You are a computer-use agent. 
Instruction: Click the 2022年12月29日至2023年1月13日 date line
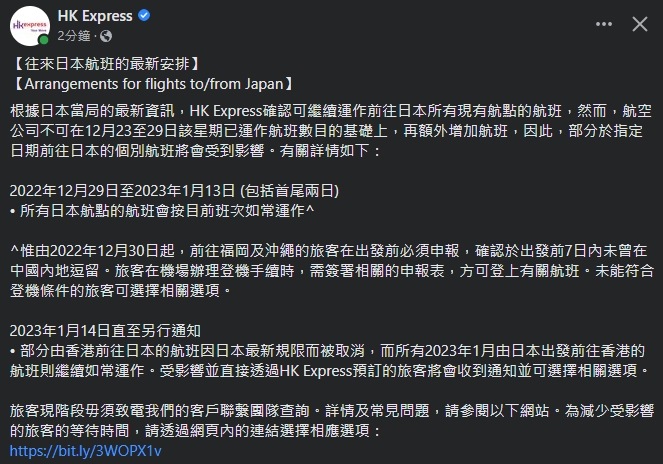click(x=175, y=191)
